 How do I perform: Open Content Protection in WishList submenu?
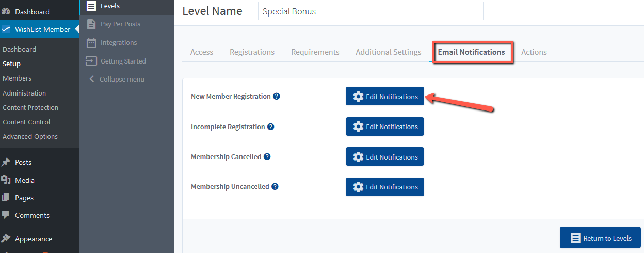coord(30,107)
